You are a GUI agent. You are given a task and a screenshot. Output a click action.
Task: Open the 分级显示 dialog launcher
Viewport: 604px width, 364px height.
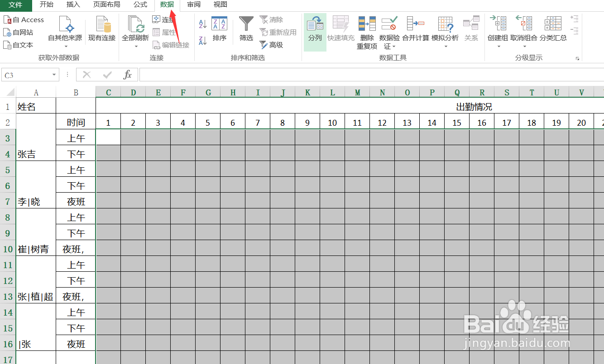point(577,58)
